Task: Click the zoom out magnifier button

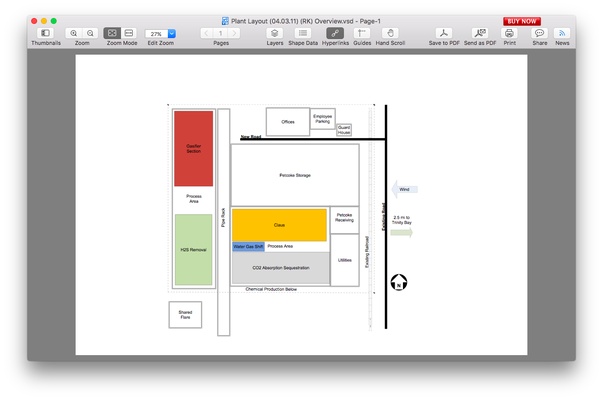Action: click(90, 34)
